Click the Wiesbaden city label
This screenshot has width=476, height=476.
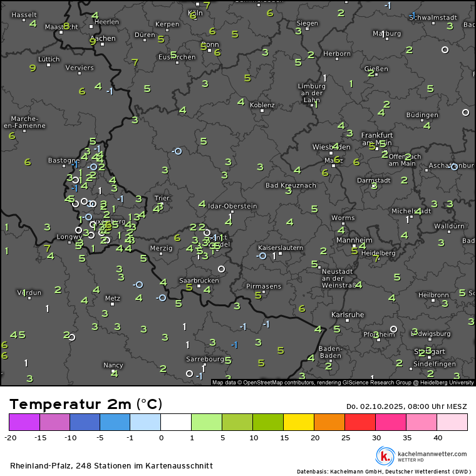(x=331, y=147)
